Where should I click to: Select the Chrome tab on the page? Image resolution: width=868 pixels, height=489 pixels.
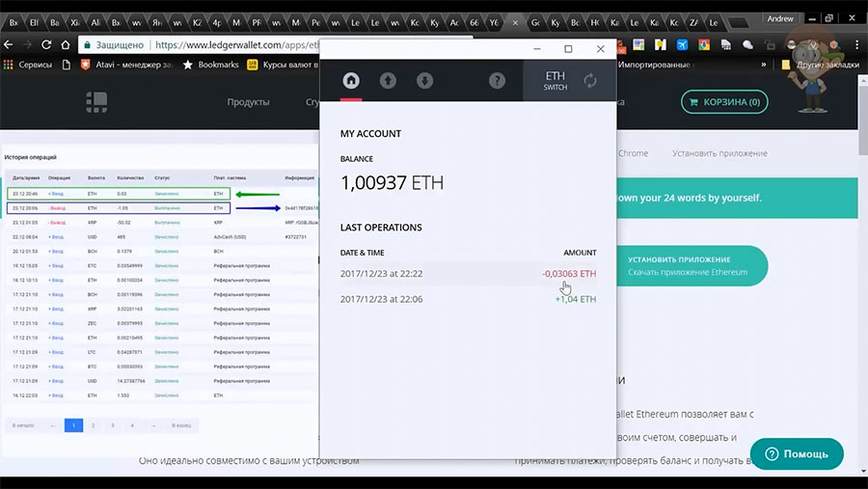[633, 153]
